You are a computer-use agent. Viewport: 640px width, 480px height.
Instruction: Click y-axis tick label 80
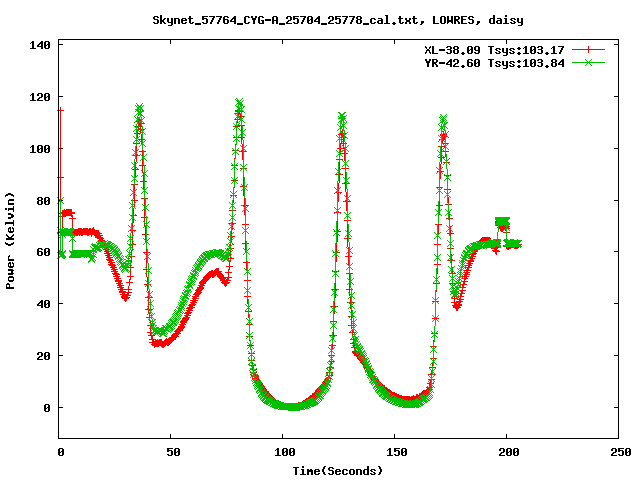[43, 201]
